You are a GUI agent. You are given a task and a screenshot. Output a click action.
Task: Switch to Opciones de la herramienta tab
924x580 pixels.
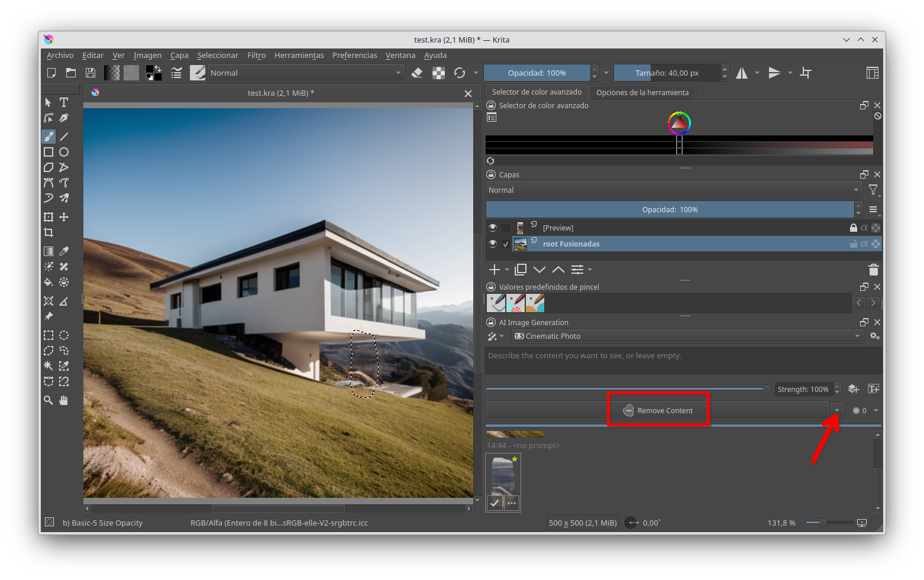pos(642,92)
